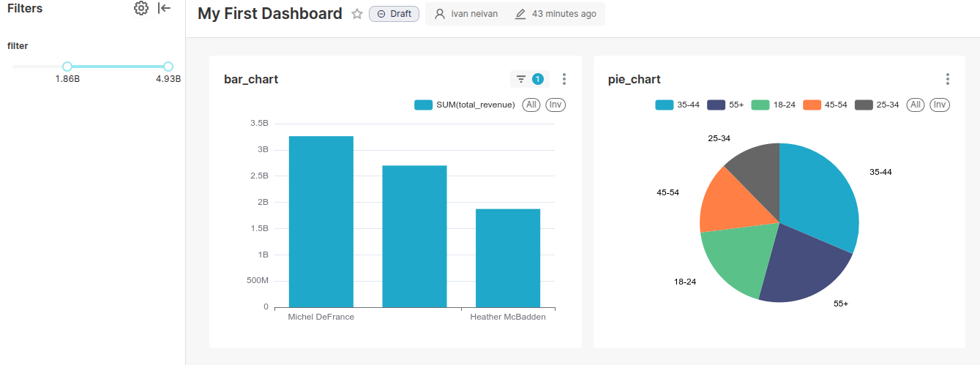This screenshot has width=980, height=365.
Task: Click the applied filters icon on bar_chart
Action: (529, 79)
